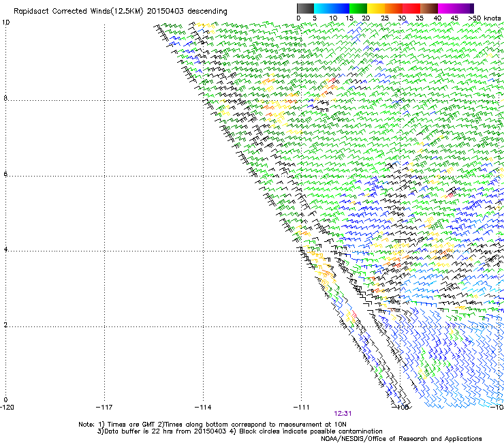This screenshot has height=443, width=504.
Task: Click the blue 10-15 knots color swatch
Action: click(x=341, y=8)
